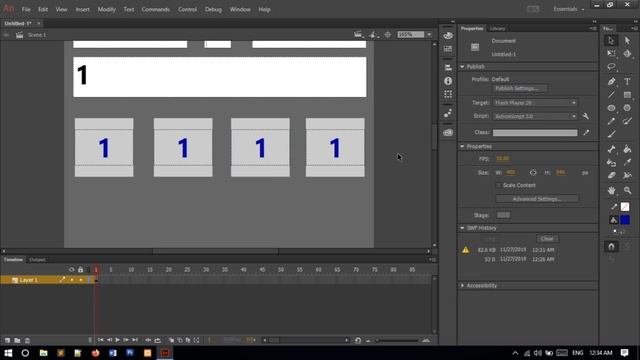
Task: Select the Eraser tool
Action: [611, 176]
